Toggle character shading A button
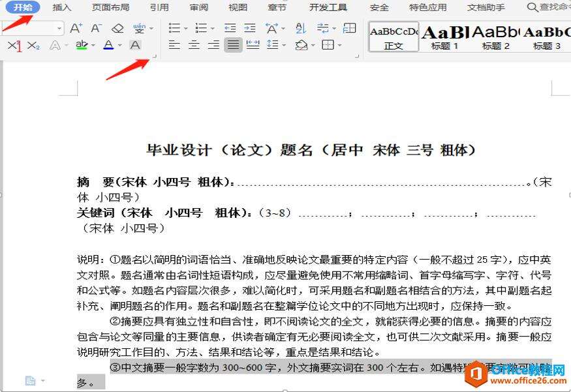The image size is (571, 392). coord(135,45)
